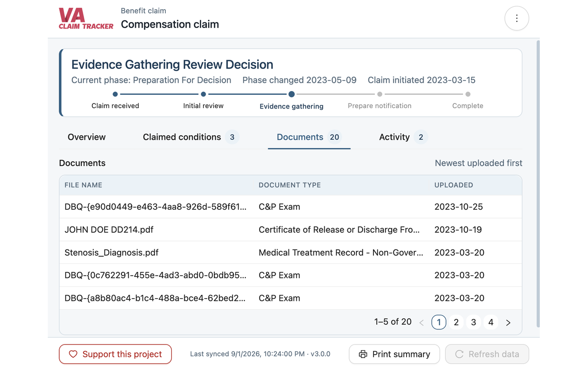Open the three-dot more options menu
This screenshot has height=368, width=588.
517,18
